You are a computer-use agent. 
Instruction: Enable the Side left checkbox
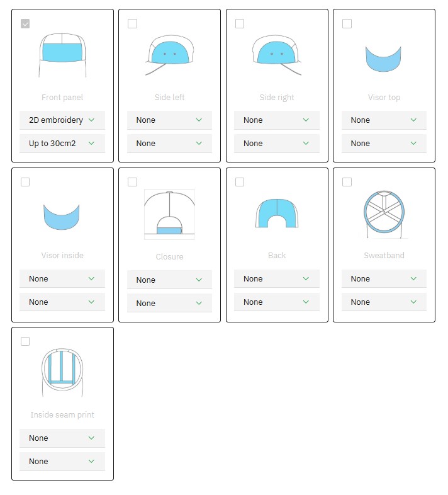click(x=132, y=24)
